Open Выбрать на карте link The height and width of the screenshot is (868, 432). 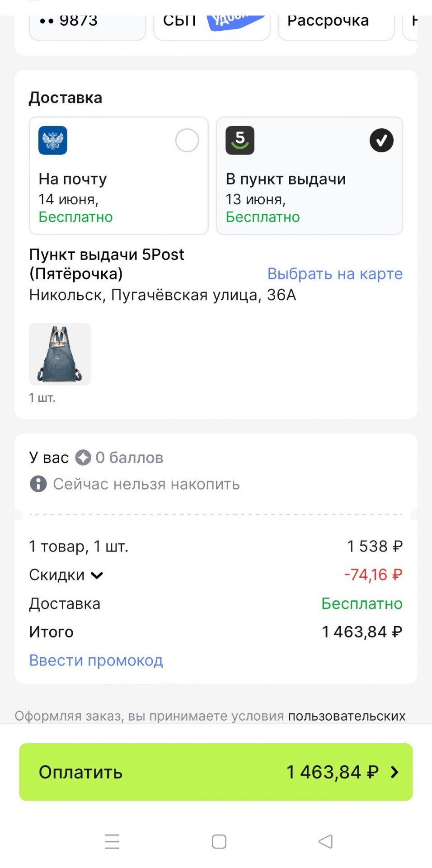[335, 274]
